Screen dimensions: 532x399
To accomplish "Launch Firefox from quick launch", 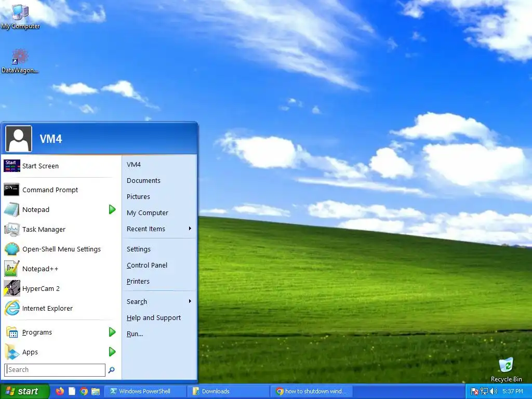I will 60,391.
